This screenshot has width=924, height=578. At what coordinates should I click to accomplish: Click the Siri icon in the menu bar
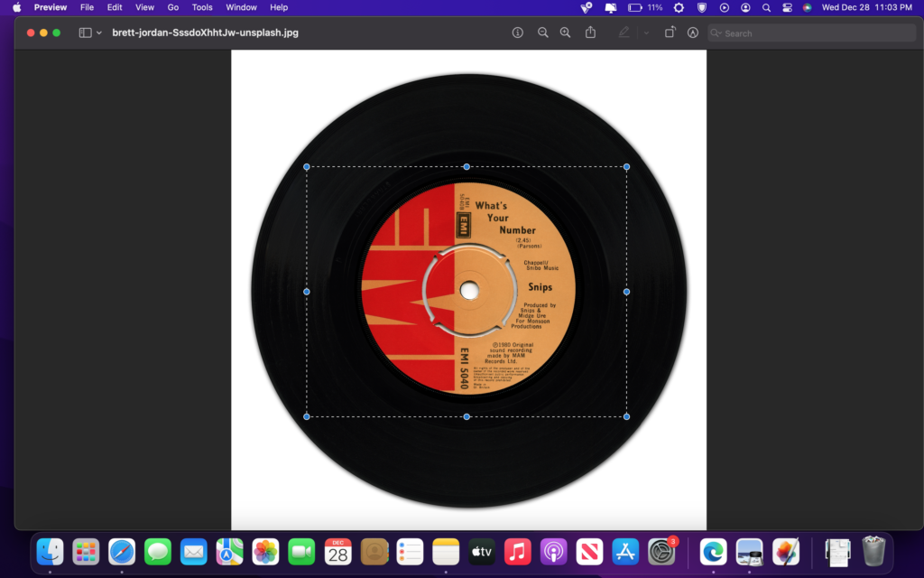point(808,7)
